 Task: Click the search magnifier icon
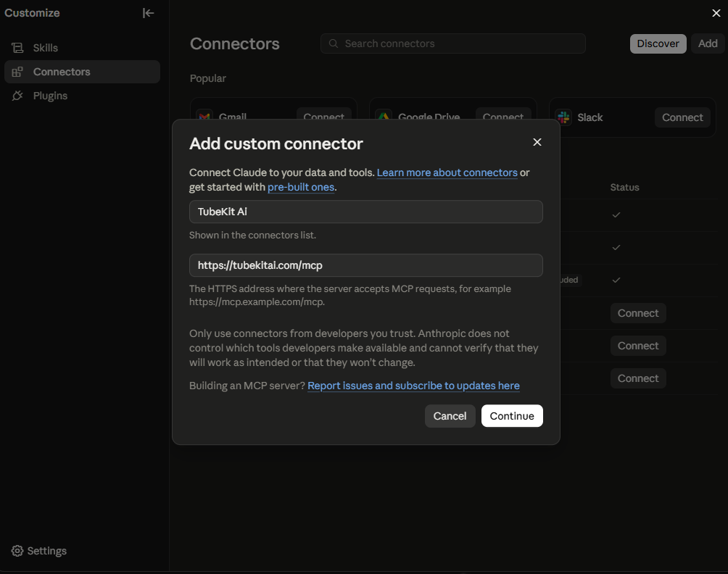click(334, 43)
